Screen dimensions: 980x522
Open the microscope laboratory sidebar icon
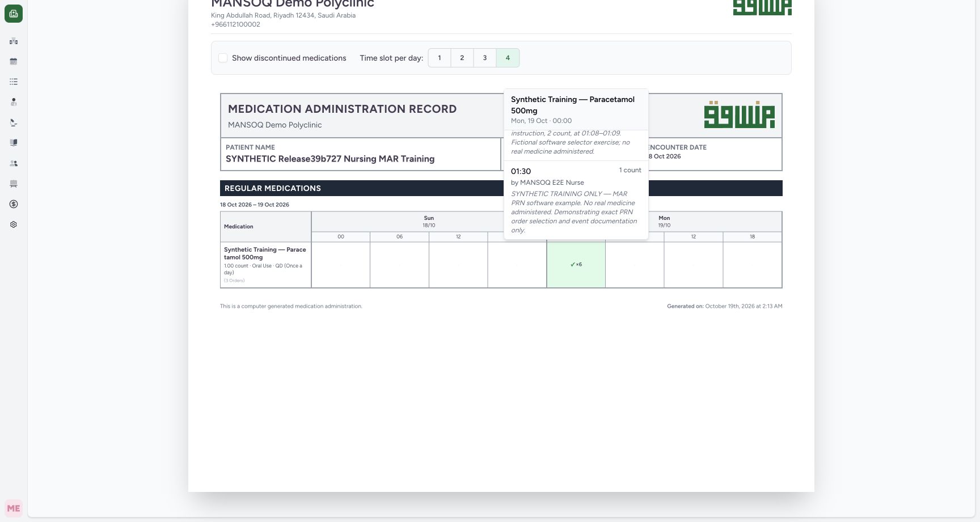point(14,122)
